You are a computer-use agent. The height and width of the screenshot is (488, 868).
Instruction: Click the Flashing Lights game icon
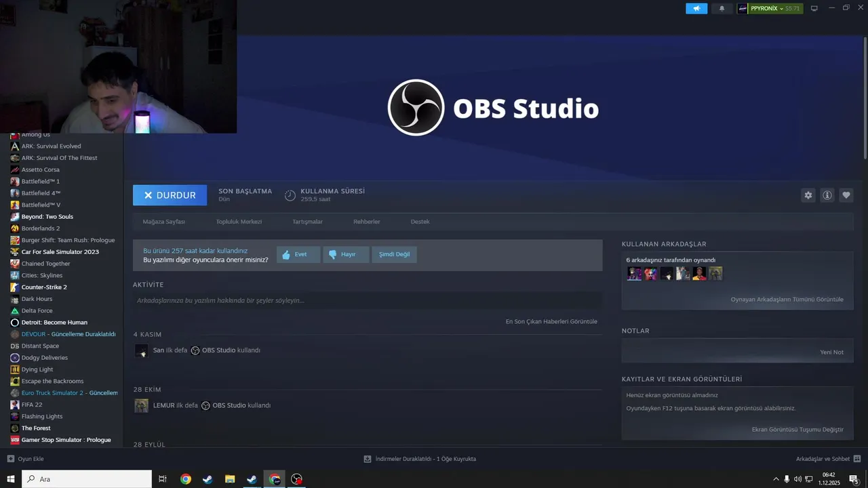coord(15,417)
